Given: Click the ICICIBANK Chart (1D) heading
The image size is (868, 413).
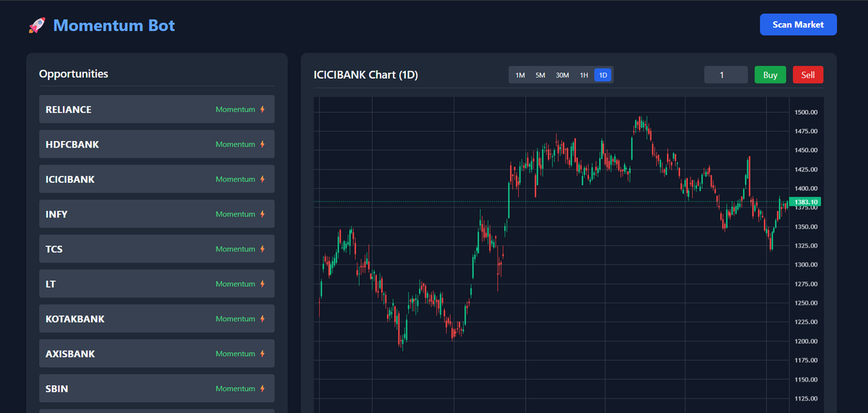Looking at the screenshot, I should click(366, 74).
